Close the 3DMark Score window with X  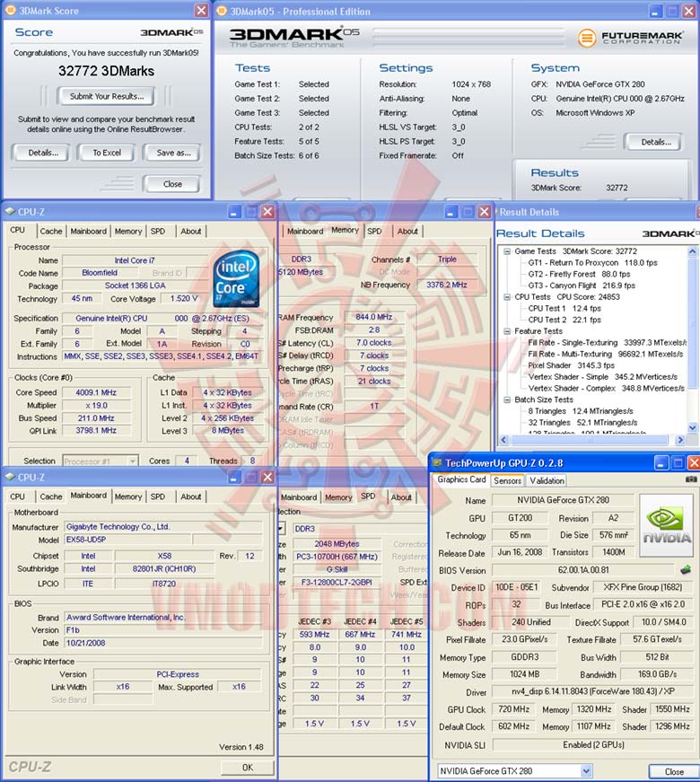[x=201, y=11]
